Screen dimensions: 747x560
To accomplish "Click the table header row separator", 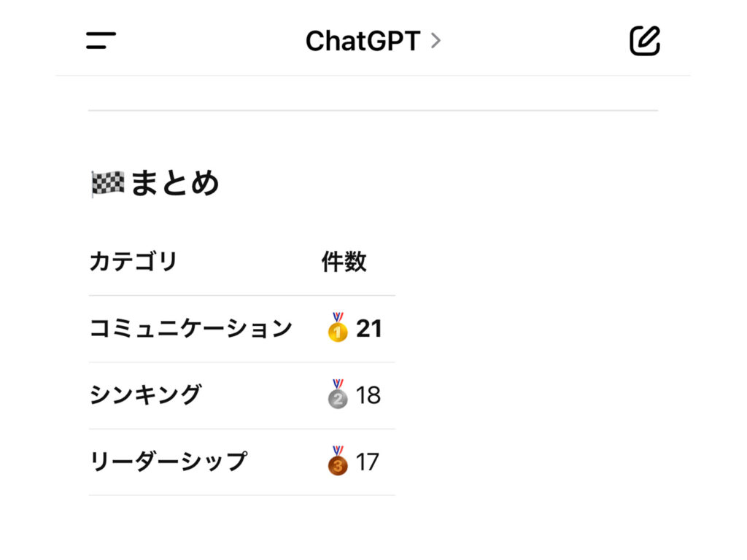I will (x=242, y=295).
